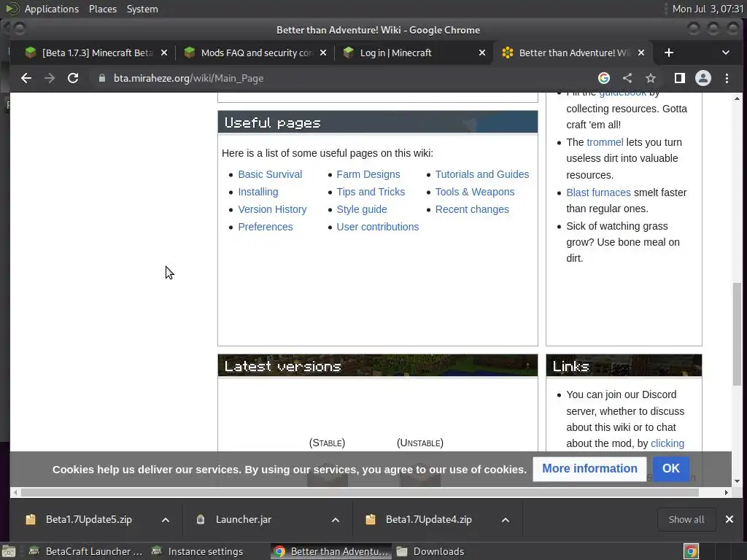Close the Better than Adventure tab
This screenshot has width=747, height=560.
coord(641,52)
